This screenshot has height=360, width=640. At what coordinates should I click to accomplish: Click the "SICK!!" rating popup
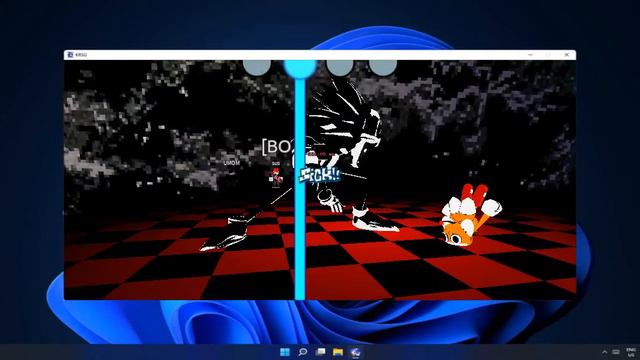(320, 175)
